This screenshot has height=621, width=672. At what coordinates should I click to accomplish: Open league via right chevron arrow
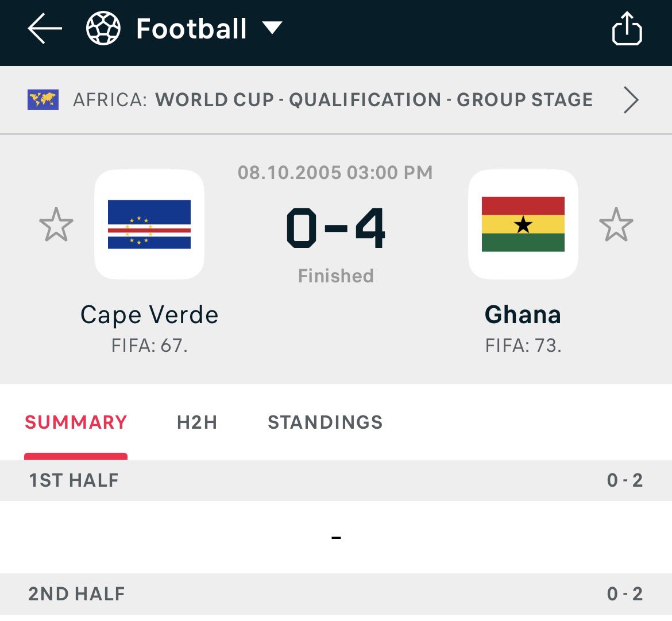(x=631, y=100)
